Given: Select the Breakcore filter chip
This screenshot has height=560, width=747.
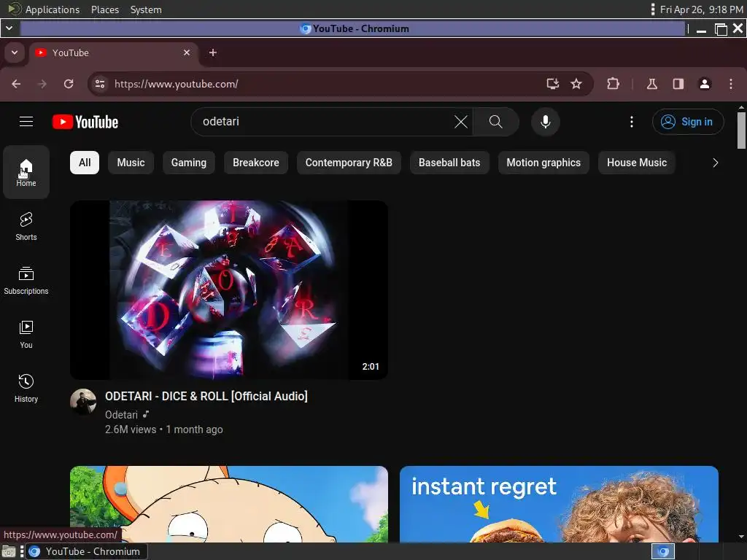Looking at the screenshot, I should [256, 163].
